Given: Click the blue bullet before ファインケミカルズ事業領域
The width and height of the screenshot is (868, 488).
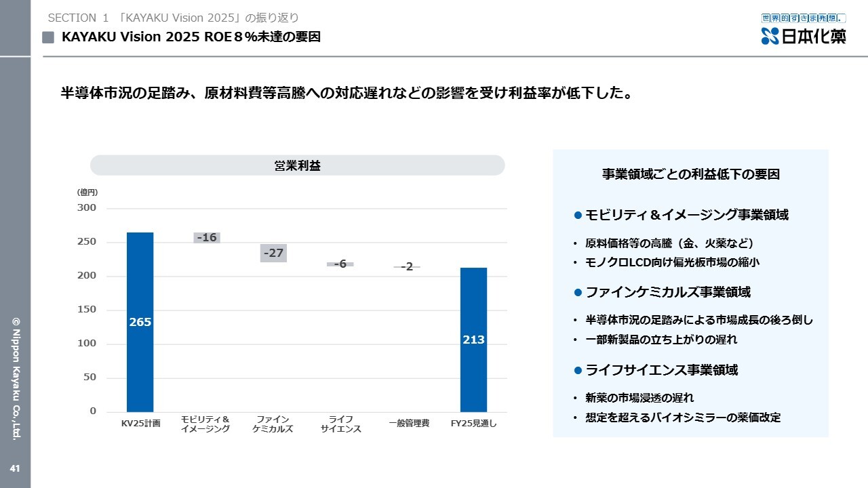Looking at the screenshot, I should (x=578, y=293).
